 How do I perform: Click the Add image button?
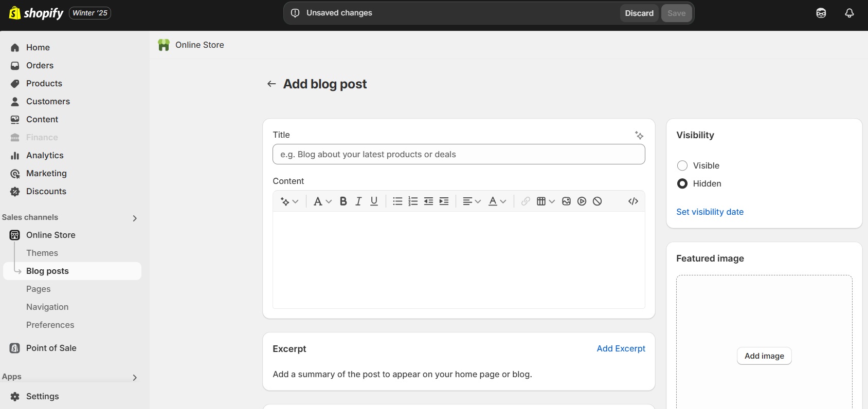[x=764, y=356]
